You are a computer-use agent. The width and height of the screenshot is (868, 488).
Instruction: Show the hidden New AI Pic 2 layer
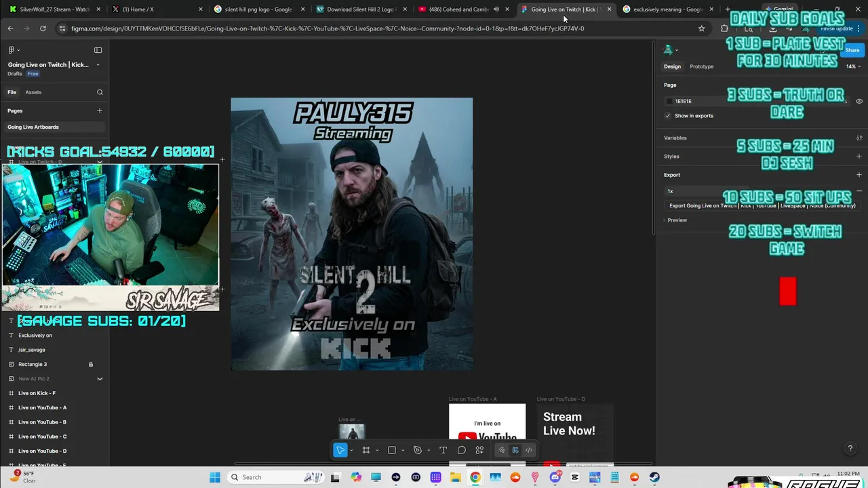click(x=100, y=379)
